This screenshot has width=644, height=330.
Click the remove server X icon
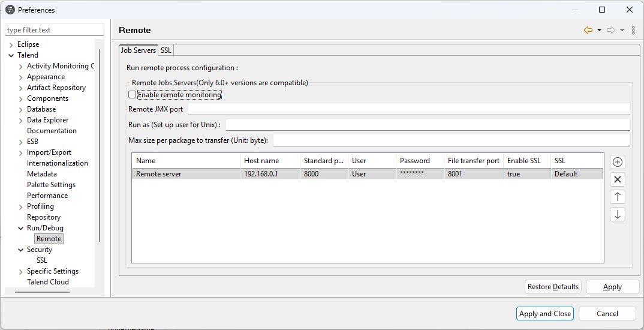pyautogui.click(x=618, y=179)
